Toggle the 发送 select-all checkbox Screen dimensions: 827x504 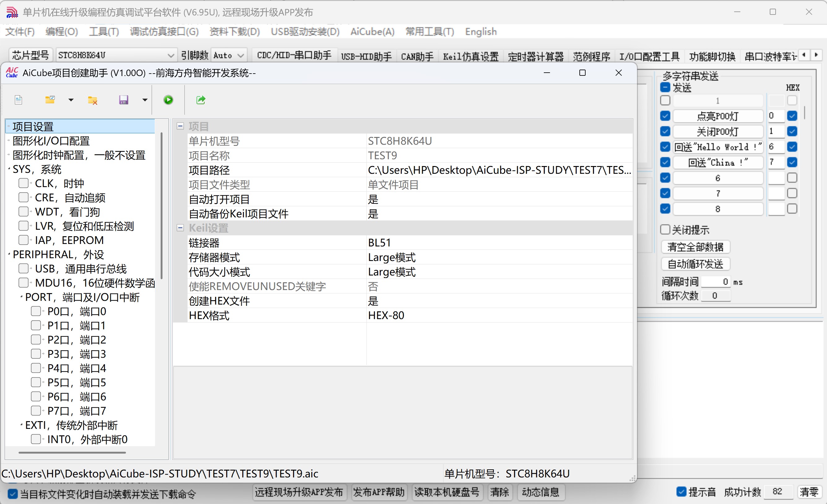(x=665, y=88)
